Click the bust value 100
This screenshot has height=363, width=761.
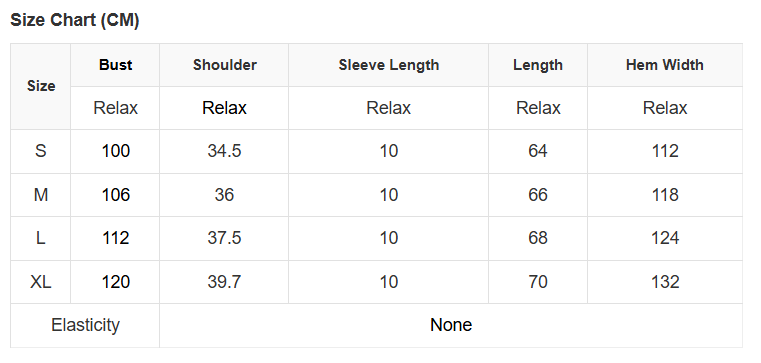tap(116, 151)
